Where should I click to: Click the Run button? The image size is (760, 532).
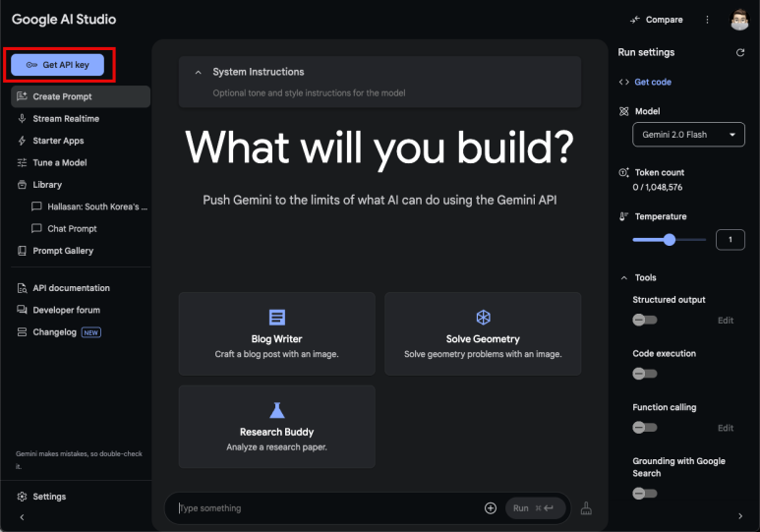(x=535, y=508)
